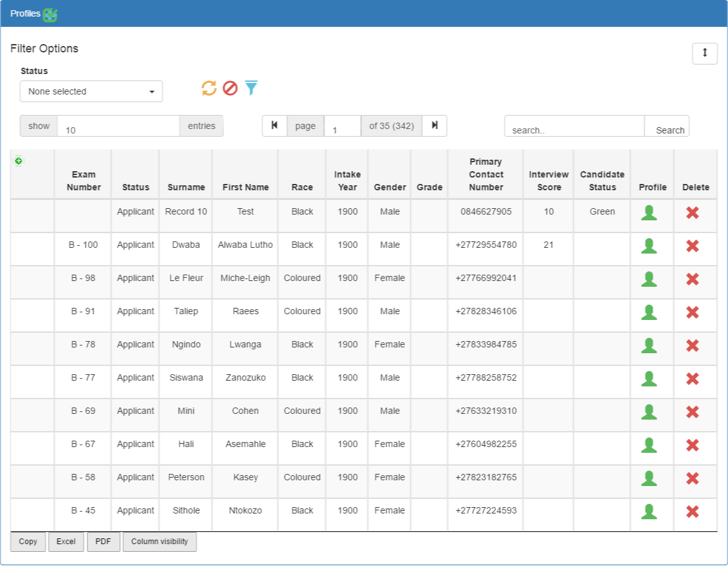Click the orange refresh filter icon
Viewport: 728px width, 578px height.
point(209,87)
